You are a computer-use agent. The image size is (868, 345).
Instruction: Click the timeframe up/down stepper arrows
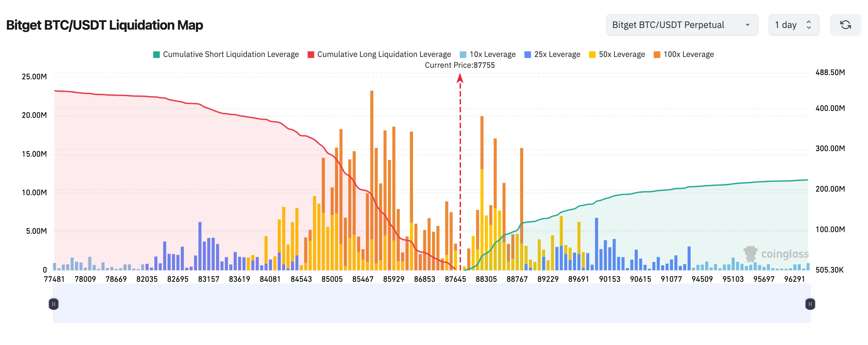pos(809,25)
